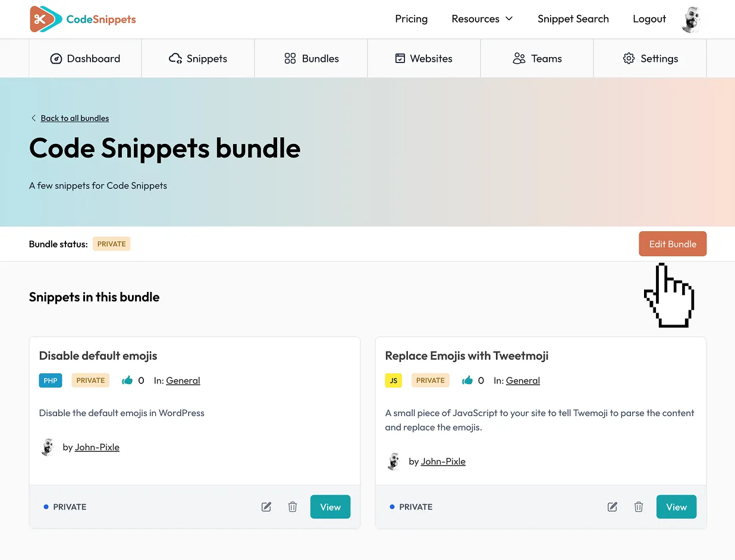Click PRIVATE tag beside the JS badge
This screenshot has width=735, height=560.
pos(431,380)
